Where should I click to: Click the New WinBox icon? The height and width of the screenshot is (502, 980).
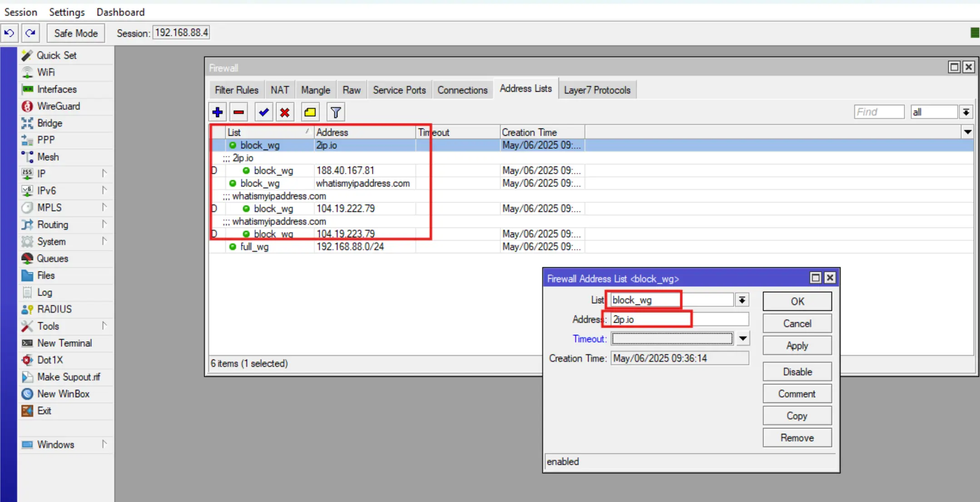(x=27, y=394)
